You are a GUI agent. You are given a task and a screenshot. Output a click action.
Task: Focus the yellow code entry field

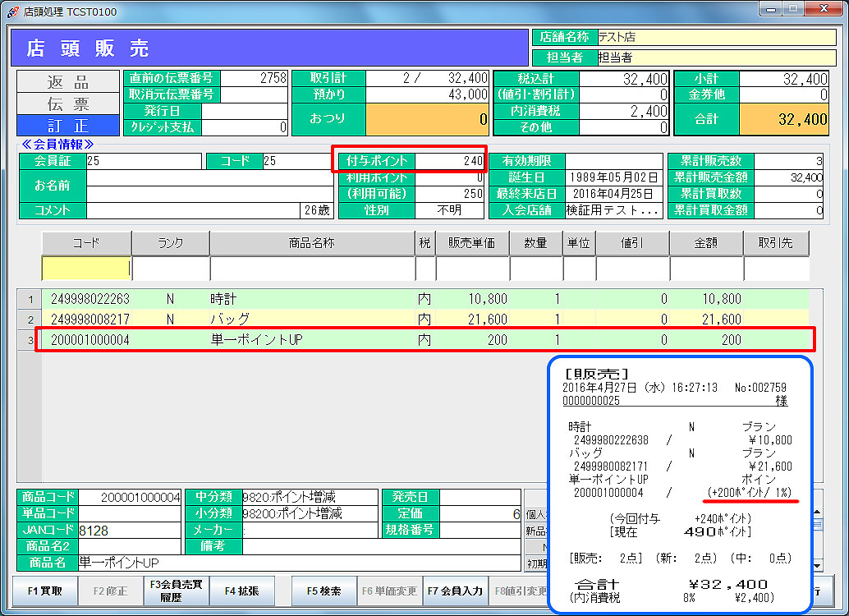(x=86, y=269)
